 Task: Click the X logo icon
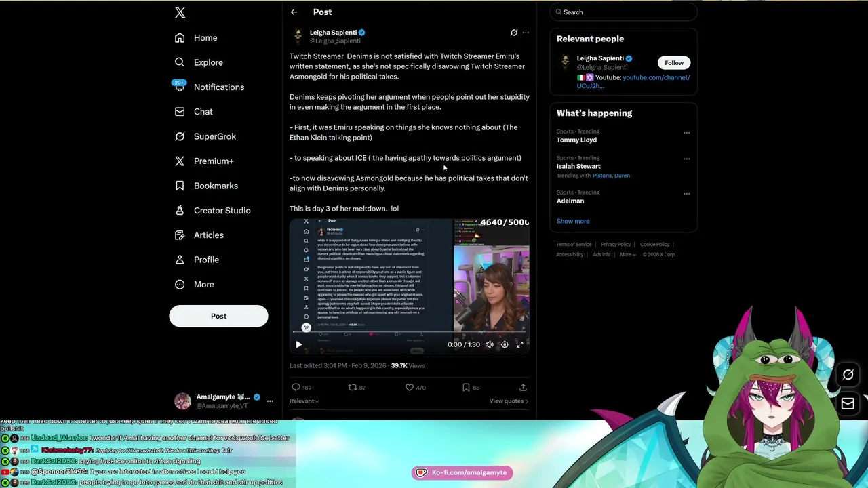click(x=180, y=12)
